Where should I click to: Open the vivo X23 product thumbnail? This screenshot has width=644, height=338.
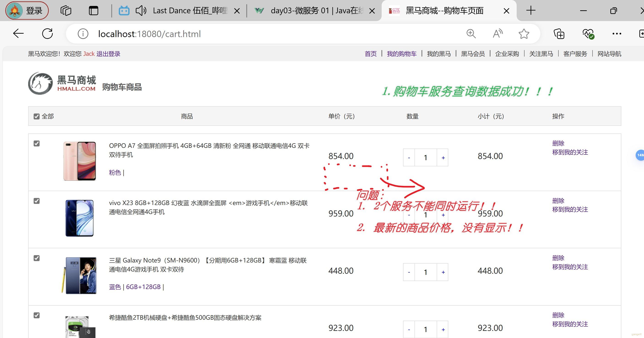click(x=79, y=218)
